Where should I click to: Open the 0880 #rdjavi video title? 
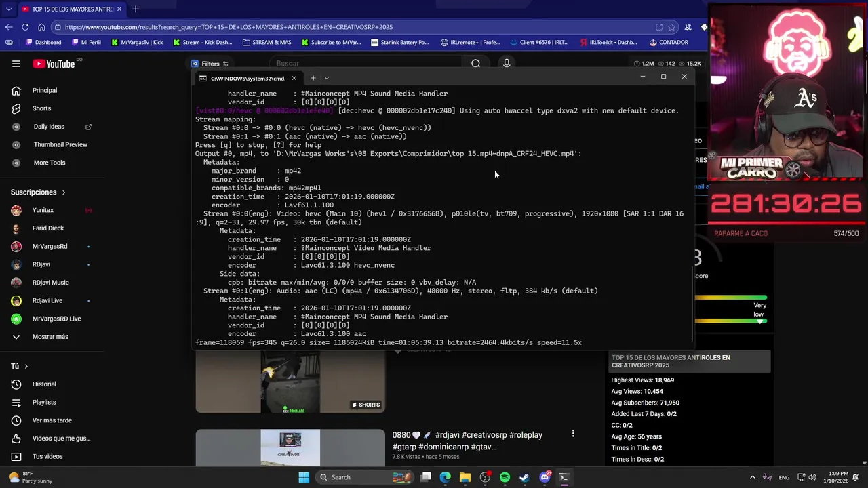(x=467, y=441)
